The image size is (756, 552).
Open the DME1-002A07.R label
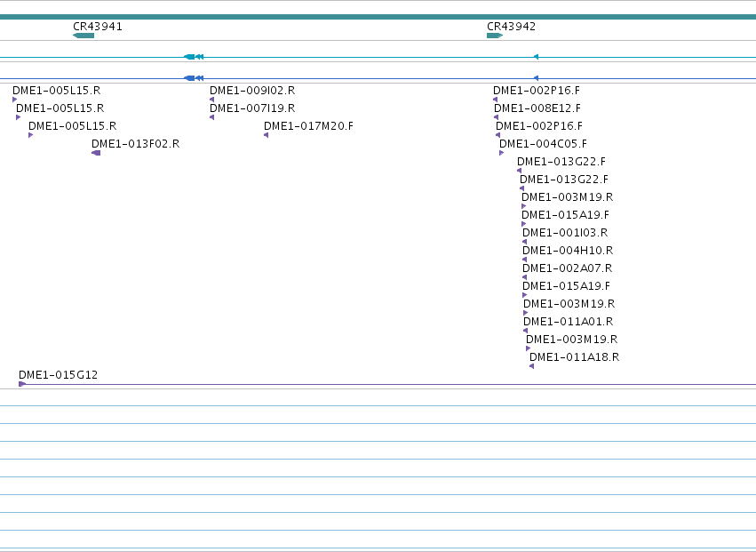(x=567, y=268)
